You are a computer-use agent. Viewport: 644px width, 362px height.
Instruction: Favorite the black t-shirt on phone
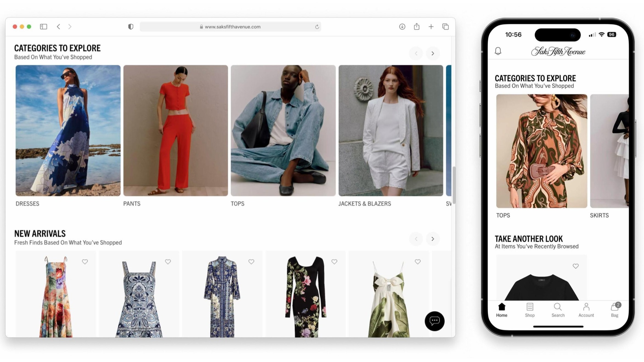click(576, 266)
